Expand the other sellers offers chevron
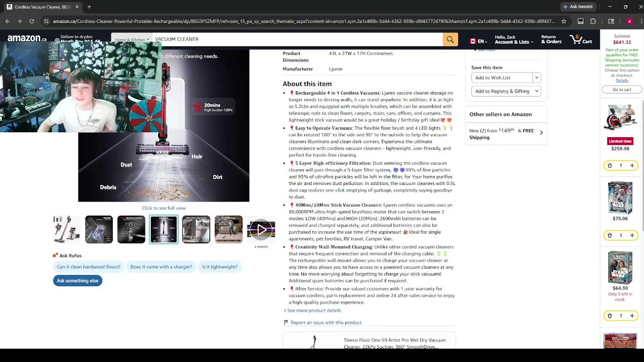644x362 pixels. click(x=541, y=133)
